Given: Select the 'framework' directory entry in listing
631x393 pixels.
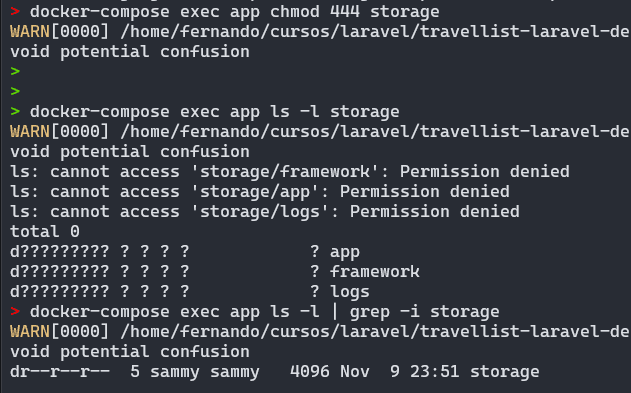Looking at the screenshot, I should coord(375,272).
